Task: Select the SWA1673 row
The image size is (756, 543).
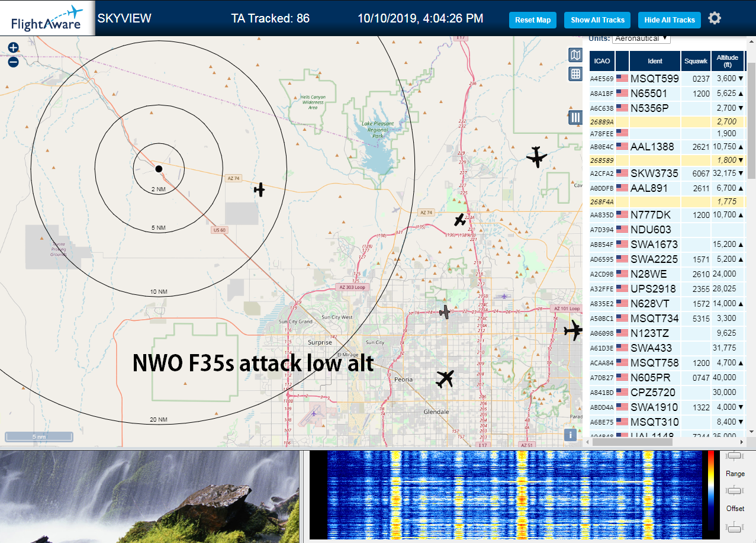Action: 667,244
